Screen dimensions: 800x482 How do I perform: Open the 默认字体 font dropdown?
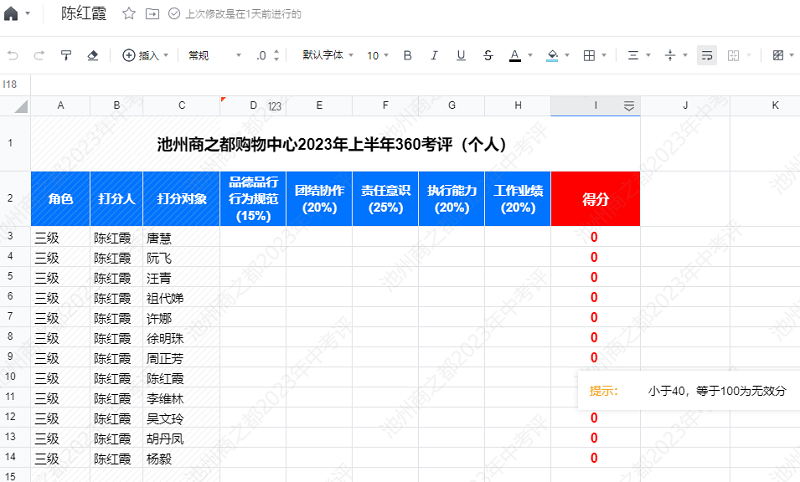[328, 56]
